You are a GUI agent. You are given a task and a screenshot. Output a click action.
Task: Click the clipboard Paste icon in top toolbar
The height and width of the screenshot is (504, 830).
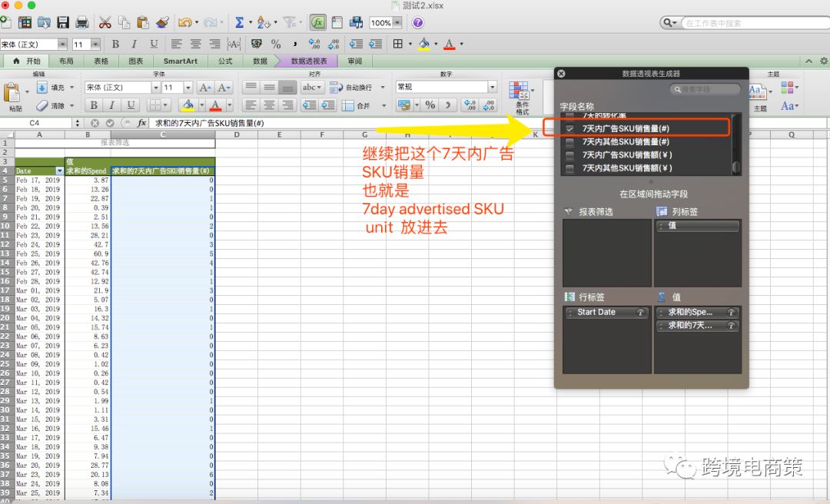point(143,22)
